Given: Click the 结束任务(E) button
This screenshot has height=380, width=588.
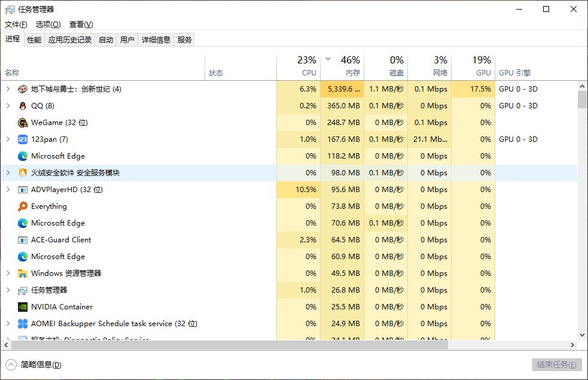Looking at the screenshot, I should tap(557, 364).
